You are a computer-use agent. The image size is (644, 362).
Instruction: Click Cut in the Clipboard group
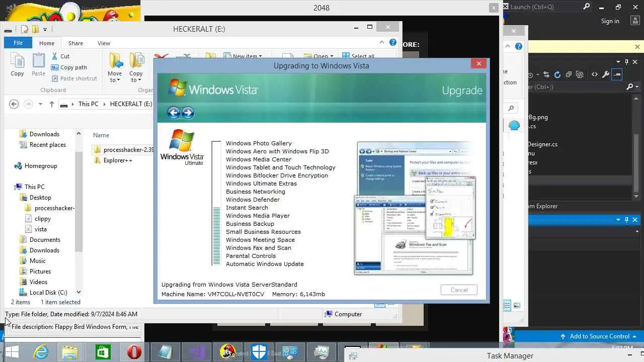[60, 56]
